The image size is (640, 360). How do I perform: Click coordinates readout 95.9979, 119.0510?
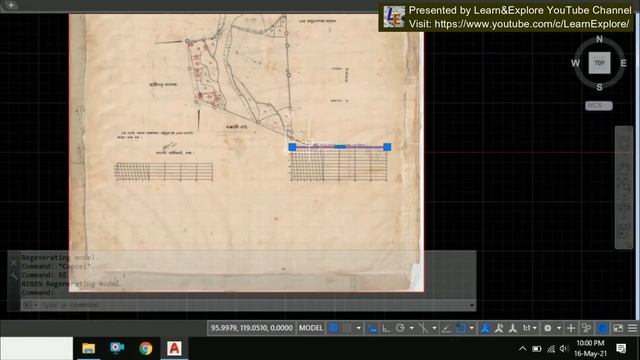click(251, 328)
